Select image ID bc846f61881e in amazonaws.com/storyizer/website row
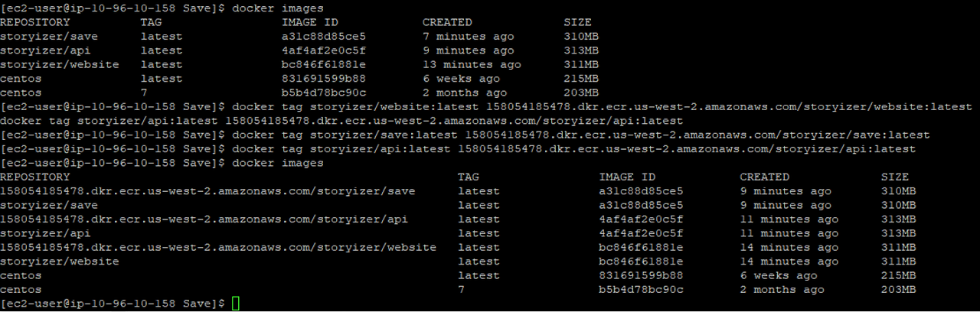980x312 pixels. (x=642, y=248)
